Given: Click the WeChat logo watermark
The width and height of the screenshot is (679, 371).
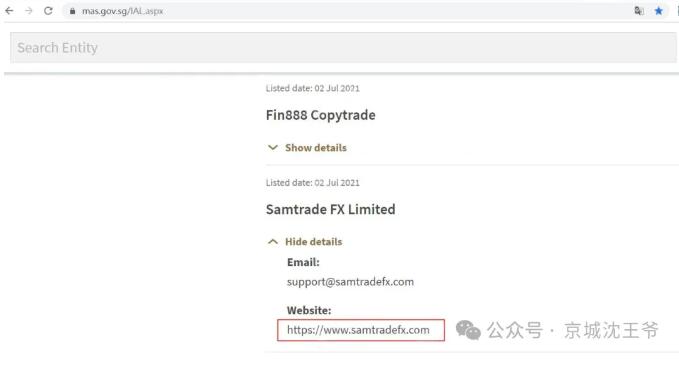Looking at the screenshot, I should (468, 330).
